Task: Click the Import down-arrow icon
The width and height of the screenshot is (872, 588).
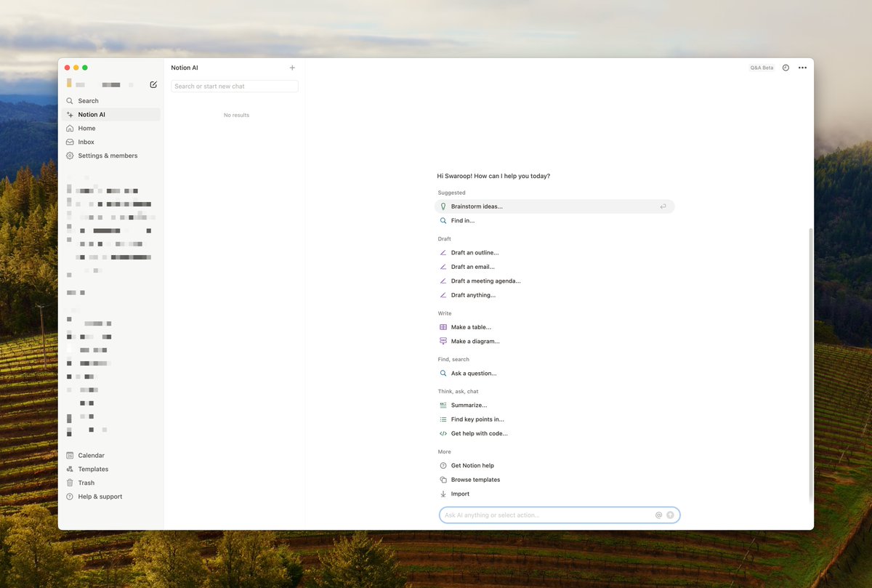Action: point(443,494)
